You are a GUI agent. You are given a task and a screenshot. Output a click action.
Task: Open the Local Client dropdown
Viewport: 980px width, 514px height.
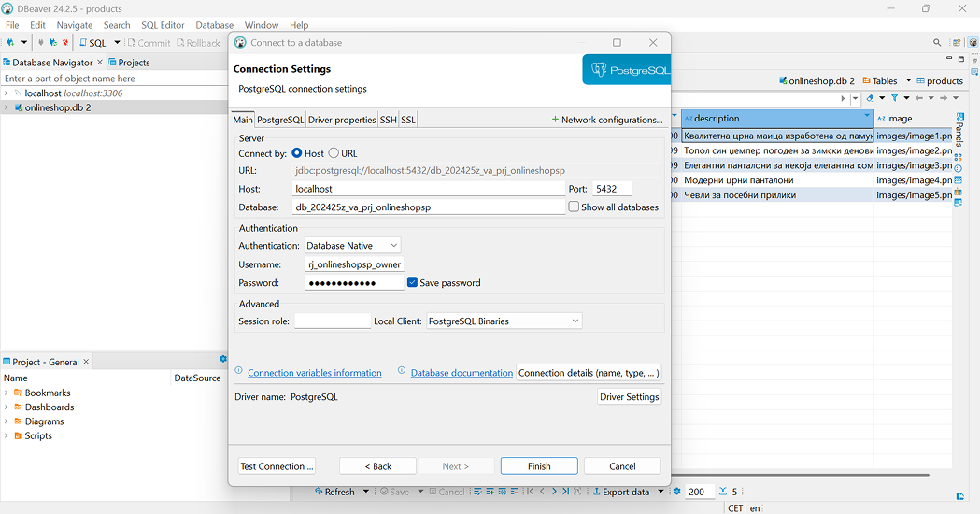(x=504, y=321)
